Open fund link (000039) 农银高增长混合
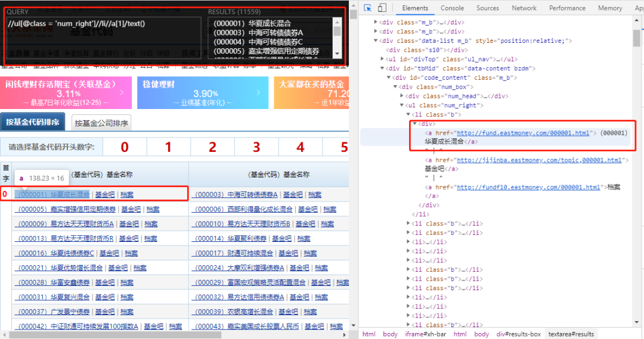 coord(233,312)
